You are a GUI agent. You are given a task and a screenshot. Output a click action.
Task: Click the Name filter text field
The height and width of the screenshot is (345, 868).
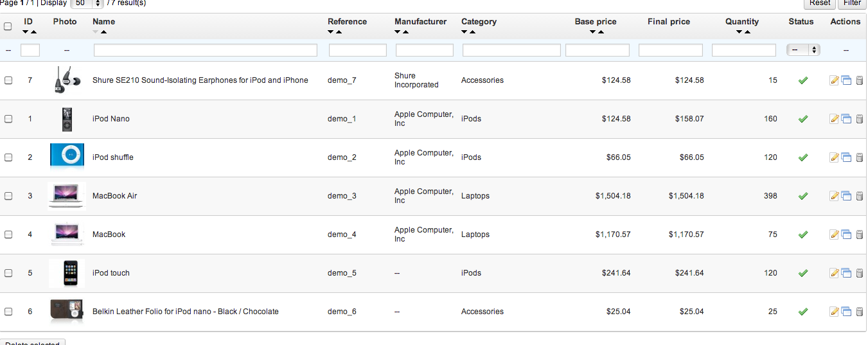click(x=206, y=49)
